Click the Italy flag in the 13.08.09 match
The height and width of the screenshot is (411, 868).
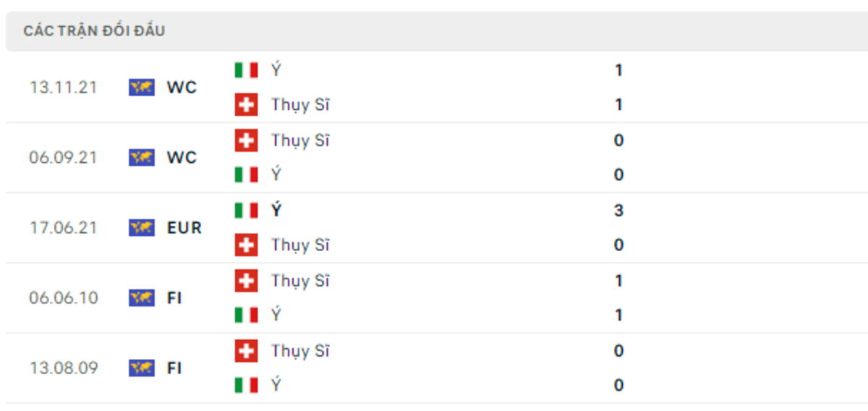246,386
